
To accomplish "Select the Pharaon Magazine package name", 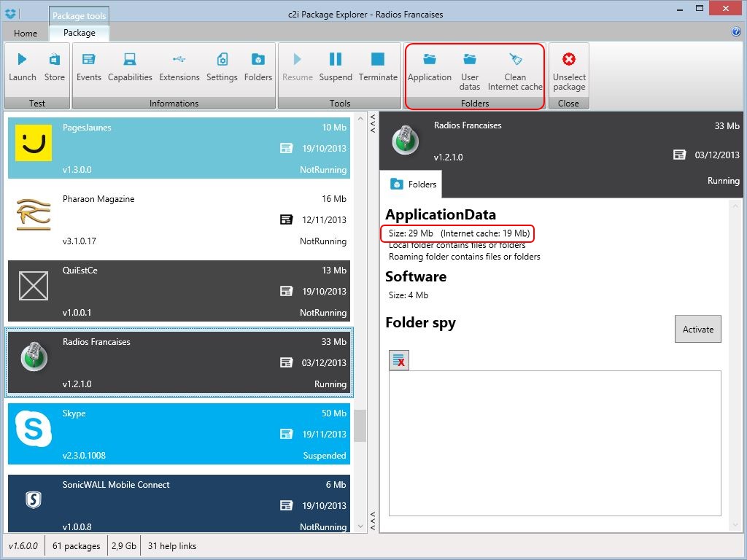I will pos(98,199).
